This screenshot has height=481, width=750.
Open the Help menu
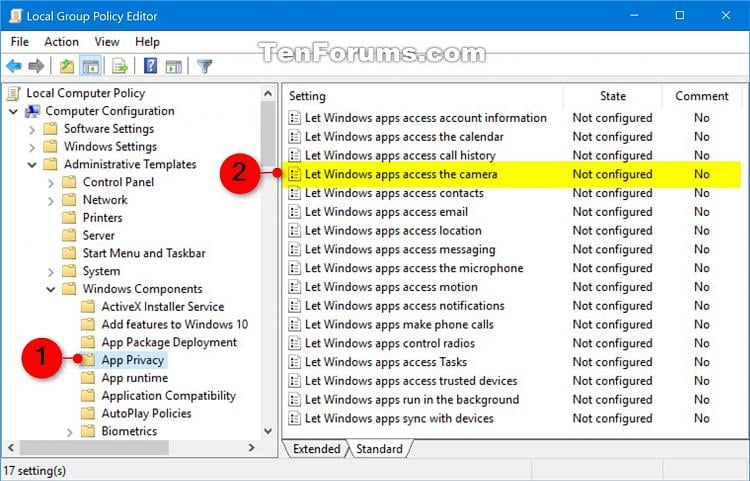pos(147,42)
